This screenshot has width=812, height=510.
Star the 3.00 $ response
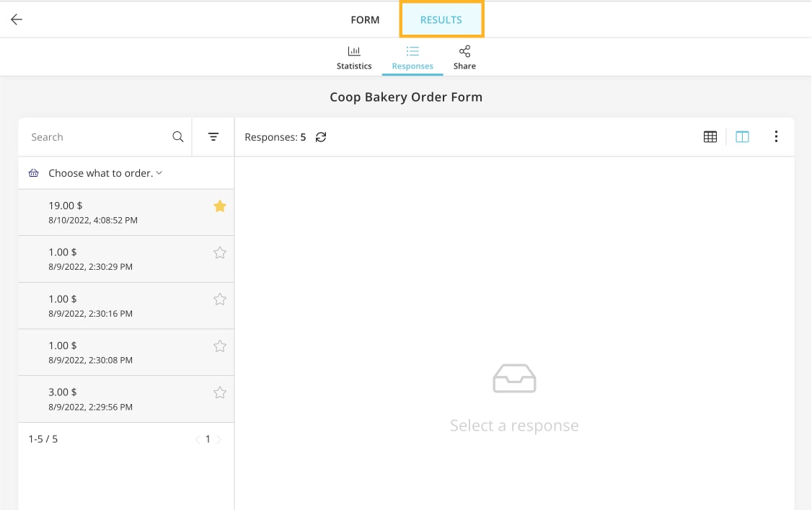[x=220, y=392]
